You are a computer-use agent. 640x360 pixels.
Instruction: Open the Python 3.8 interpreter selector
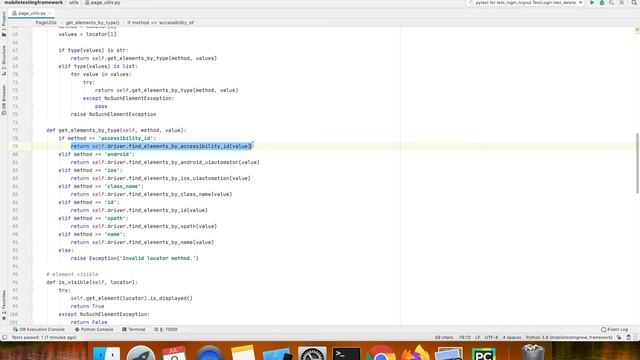[569, 338]
